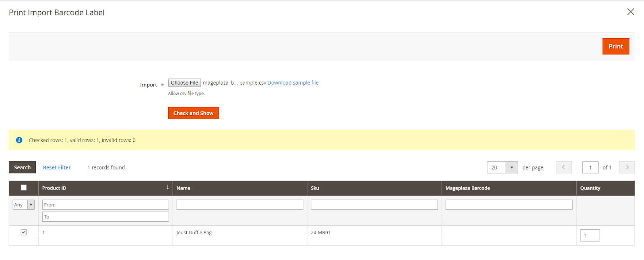This screenshot has height=260, width=644.
Task: Uncheck the Joust Duffle Bag row checkbox
Action: click(24, 232)
